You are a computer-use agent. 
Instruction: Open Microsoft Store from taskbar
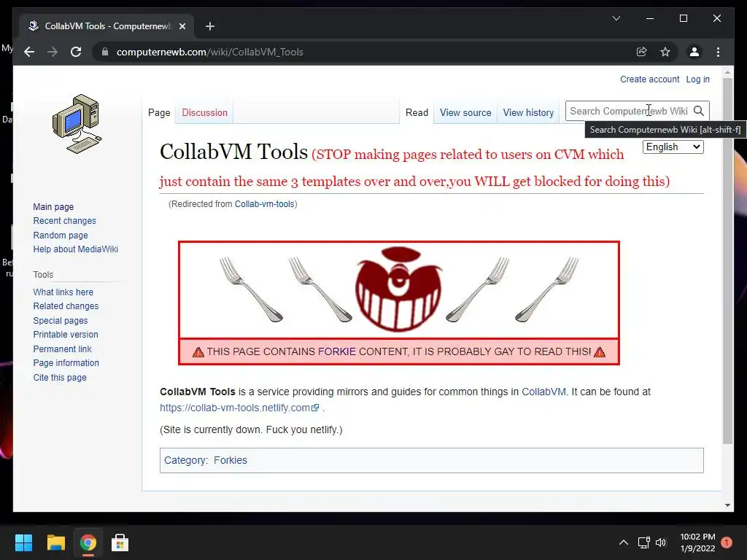pos(120,542)
